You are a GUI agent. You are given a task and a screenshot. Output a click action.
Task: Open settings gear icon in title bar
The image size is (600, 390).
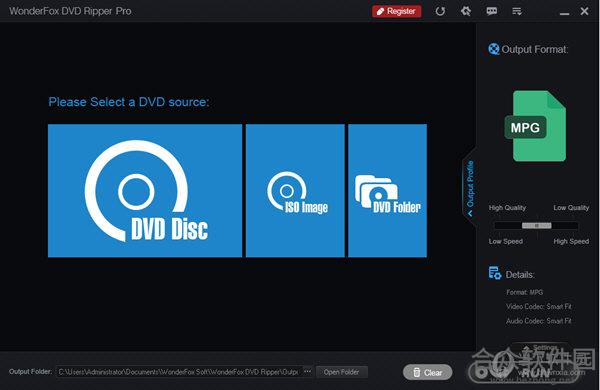click(x=466, y=11)
